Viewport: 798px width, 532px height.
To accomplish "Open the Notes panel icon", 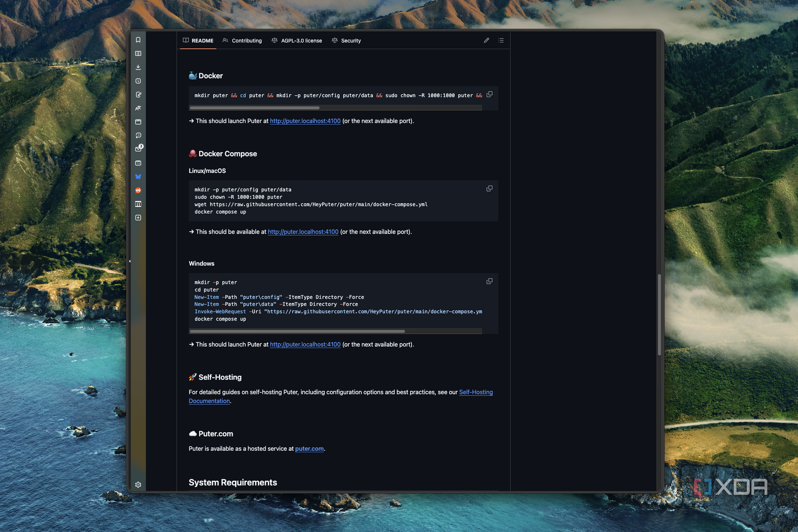I will (x=138, y=95).
